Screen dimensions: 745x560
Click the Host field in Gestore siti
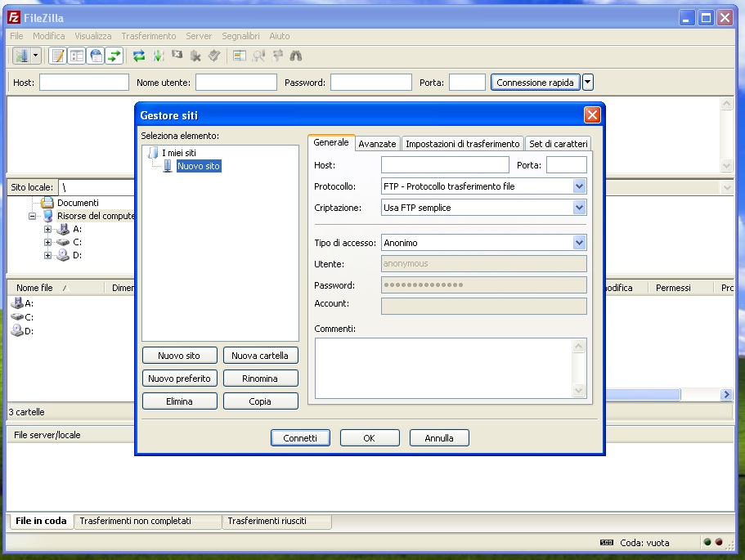click(444, 165)
